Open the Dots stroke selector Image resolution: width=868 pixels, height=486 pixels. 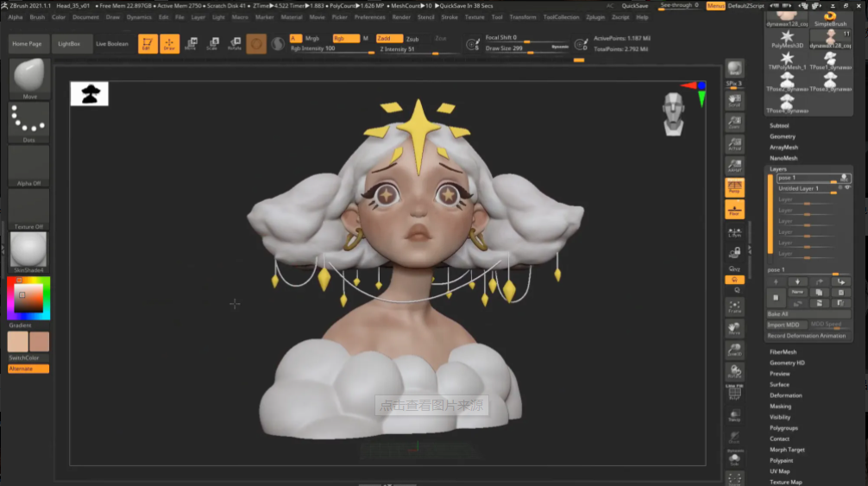pyautogui.click(x=28, y=123)
